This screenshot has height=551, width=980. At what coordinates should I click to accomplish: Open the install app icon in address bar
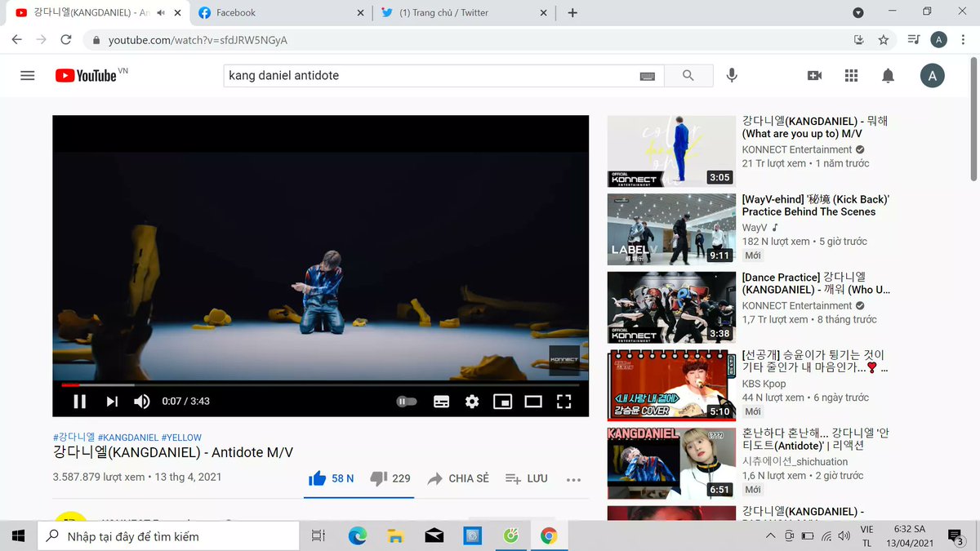tap(858, 40)
